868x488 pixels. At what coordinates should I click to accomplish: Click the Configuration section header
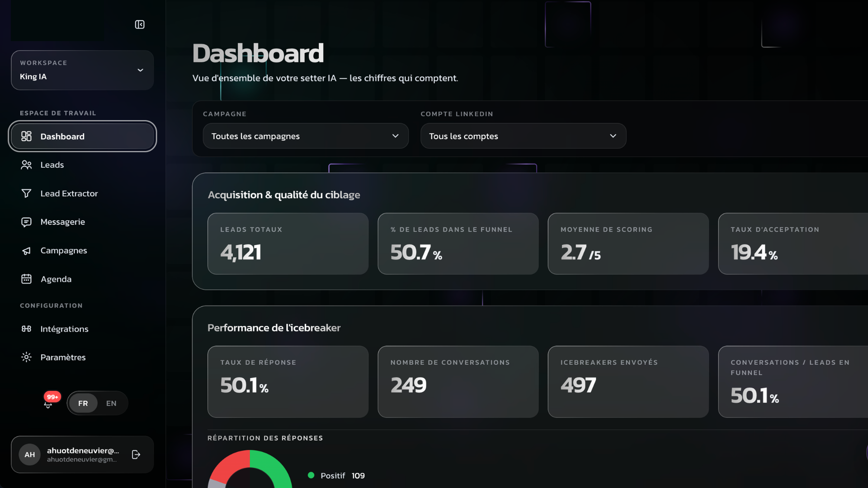click(x=51, y=305)
